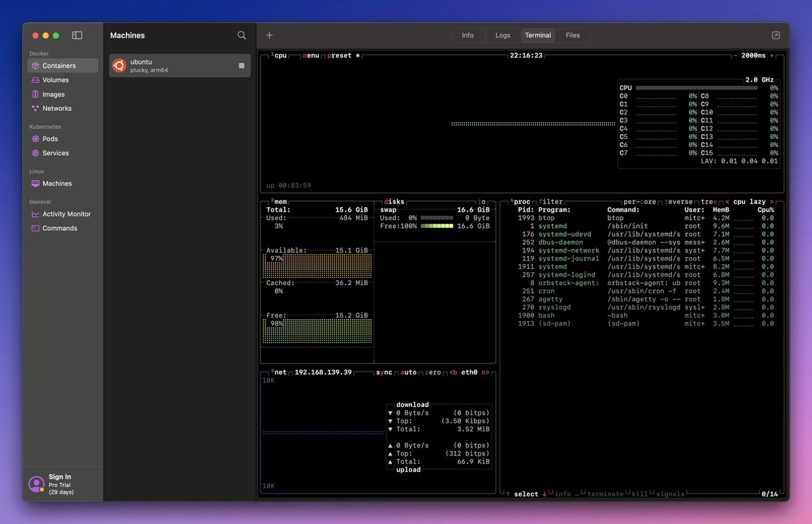Switch btop preset with the preset control
The width and height of the screenshot is (812, 524).
pos(340,56)
